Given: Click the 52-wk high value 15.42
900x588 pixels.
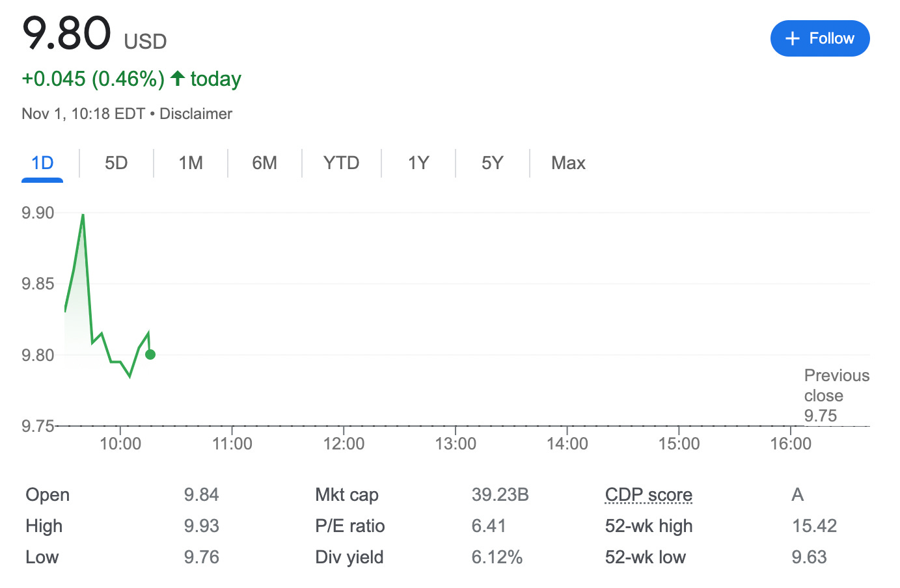Looking at the screenshot, I should tap(814, 526).
